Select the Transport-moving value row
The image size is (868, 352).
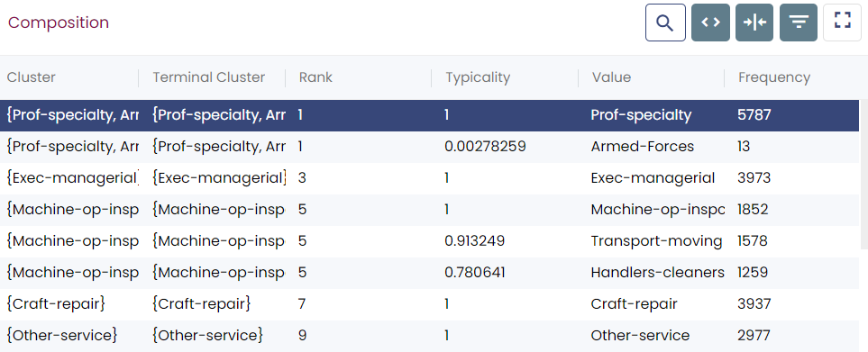430,241
